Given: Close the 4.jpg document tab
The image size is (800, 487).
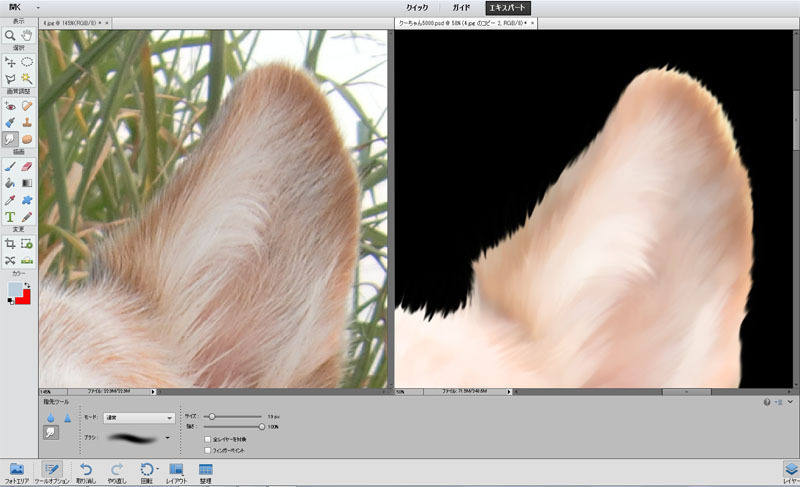Looking at the screenshot, I should pyautogui.click(x=107, y=23).
